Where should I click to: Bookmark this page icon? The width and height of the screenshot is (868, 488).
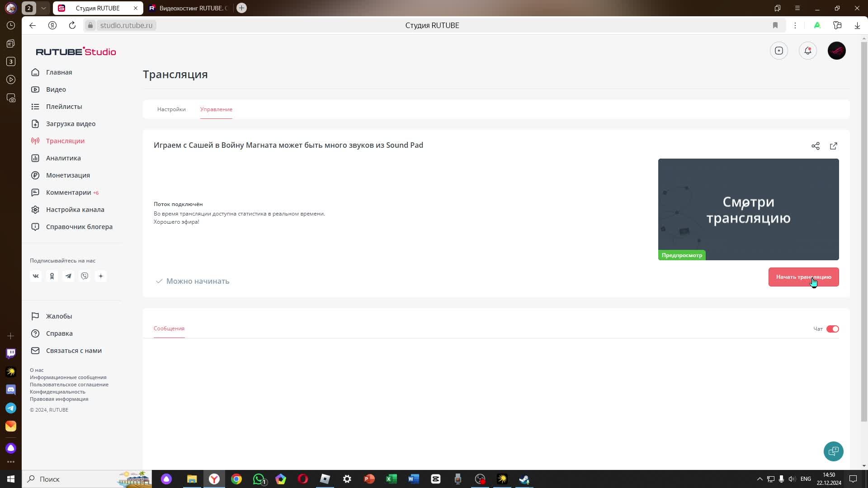pyautogui.click(x=775, y=25)
